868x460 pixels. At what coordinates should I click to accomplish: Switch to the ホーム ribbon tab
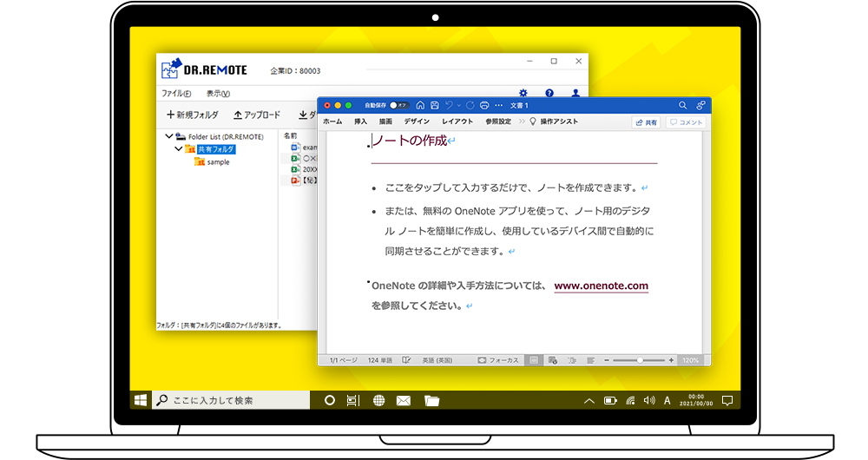coord(332,122)
